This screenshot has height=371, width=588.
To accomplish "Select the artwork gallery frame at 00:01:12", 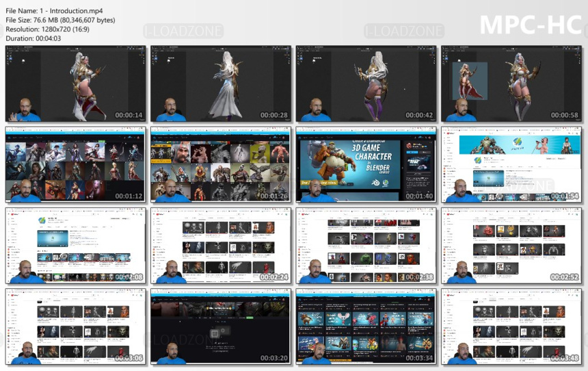I will [x=76, y=164].
